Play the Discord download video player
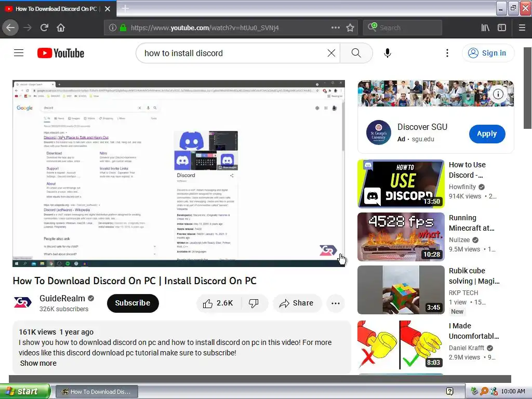Screen dimensions: 532x399 tap(179, 174)
